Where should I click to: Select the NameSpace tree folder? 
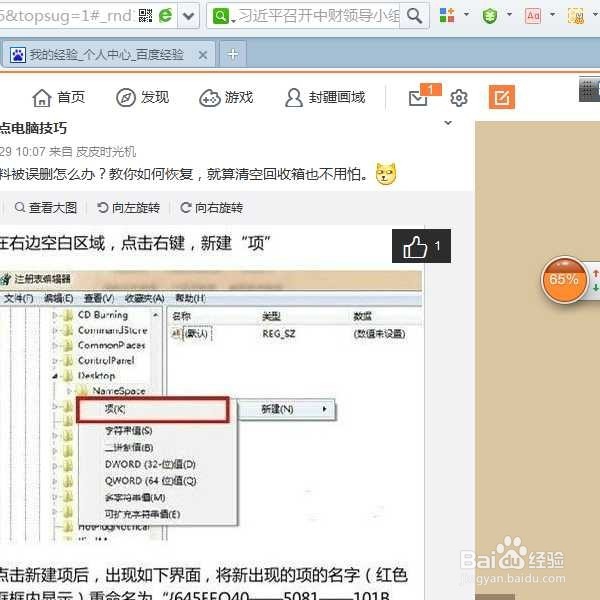pos(119,391)
